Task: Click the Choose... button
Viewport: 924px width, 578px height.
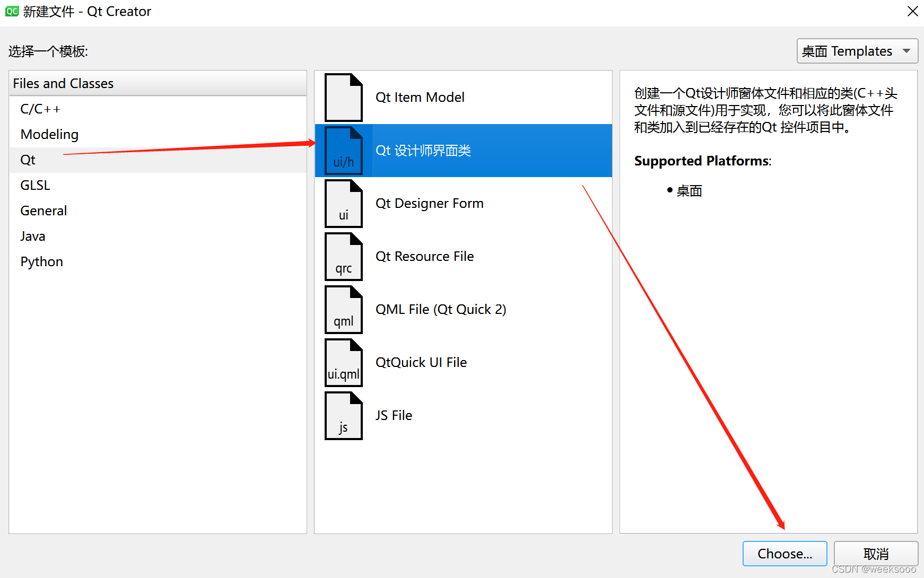Action: (784, 554)
